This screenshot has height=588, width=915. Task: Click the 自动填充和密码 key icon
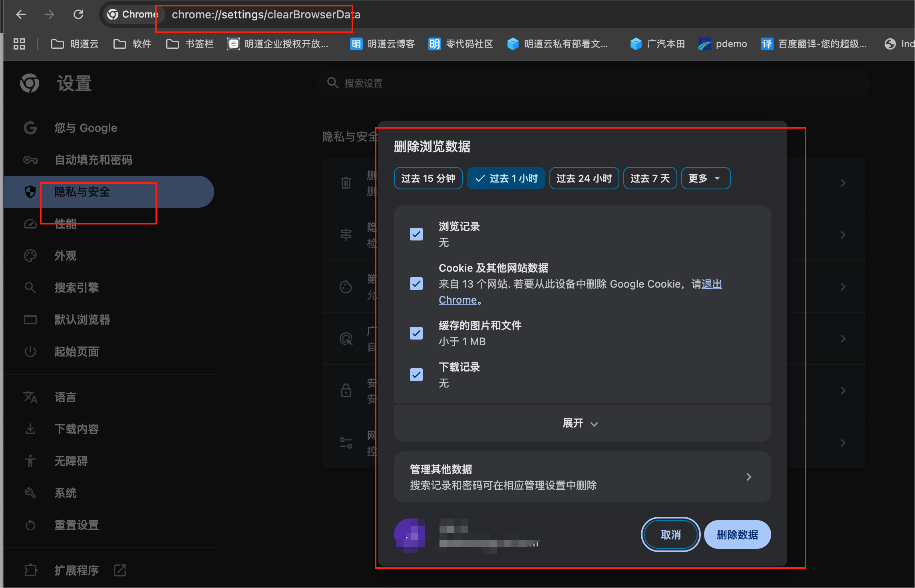pos(30,160)
